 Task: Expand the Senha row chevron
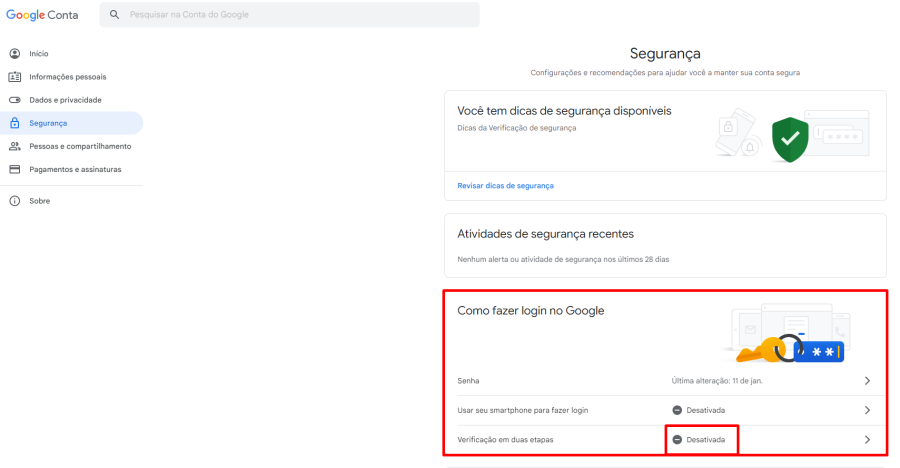[867, 381]
